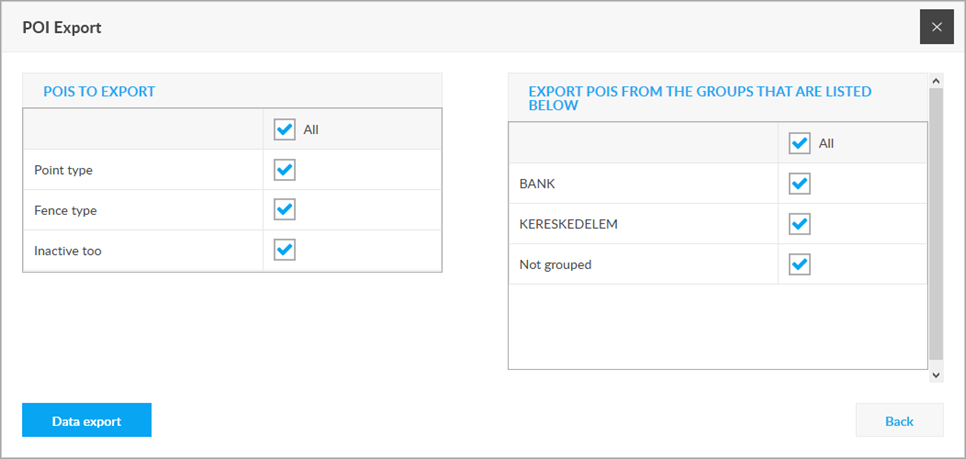Uncheck the All checkbox under POIs to export
Screen dimensions: 966x459
click(x=285, y=129)
